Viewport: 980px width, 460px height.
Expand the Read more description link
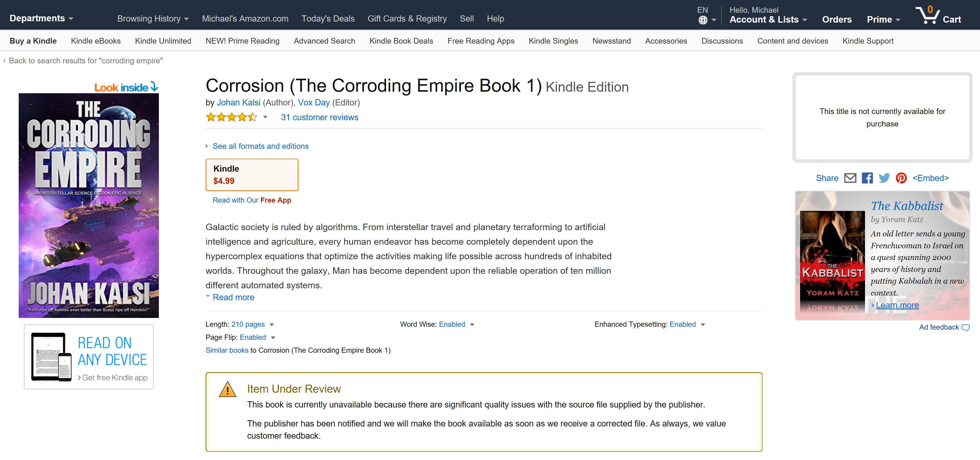pyautogui.click(x=233, y=297)
